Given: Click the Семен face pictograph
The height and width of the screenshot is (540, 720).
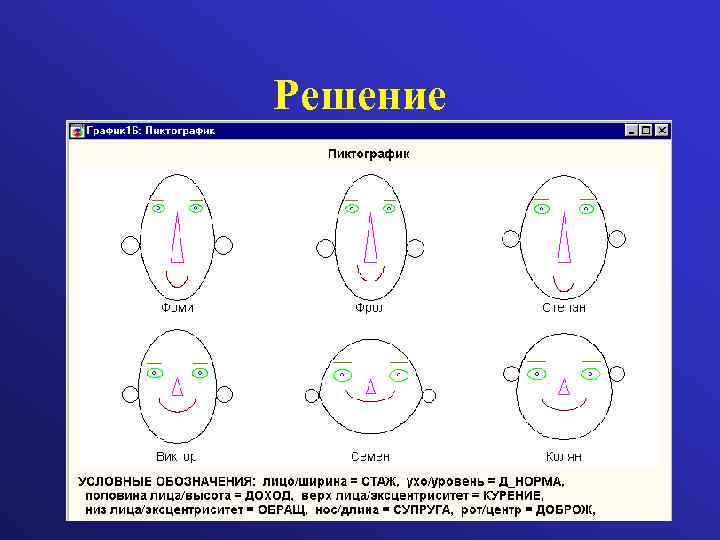Looking at the screenshot, I should pyautogui.click(x=370, y=386).
